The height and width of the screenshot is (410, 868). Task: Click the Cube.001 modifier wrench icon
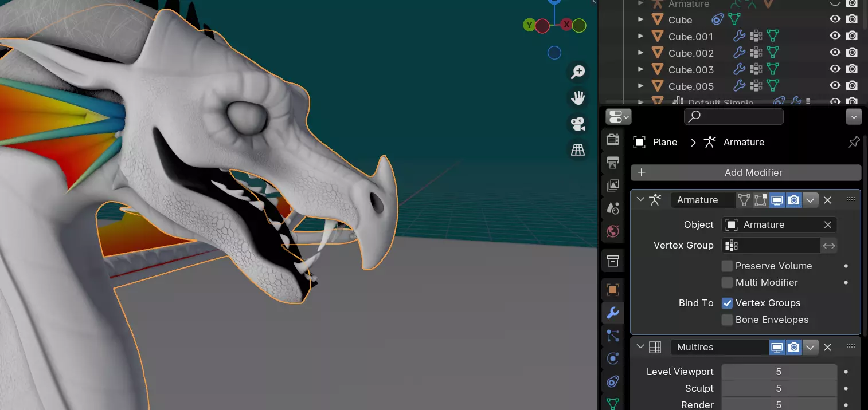click(x=740, y=37)
